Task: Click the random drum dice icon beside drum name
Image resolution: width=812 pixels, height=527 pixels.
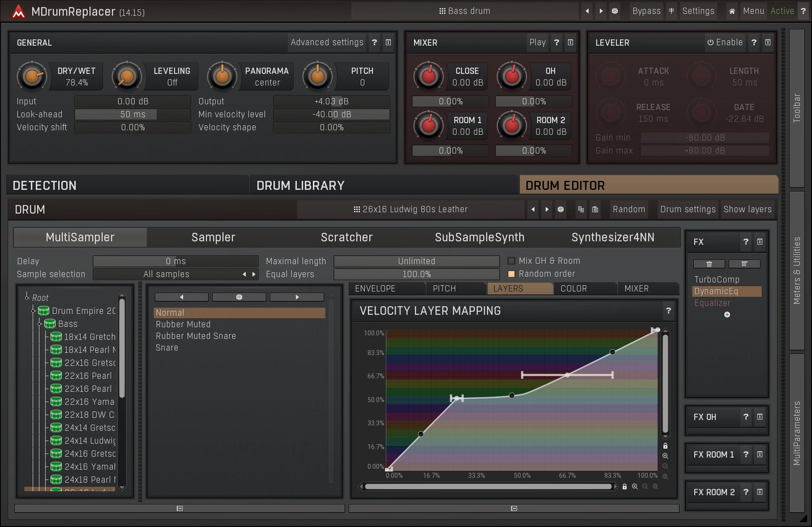Action: click(x=560, y=210)
